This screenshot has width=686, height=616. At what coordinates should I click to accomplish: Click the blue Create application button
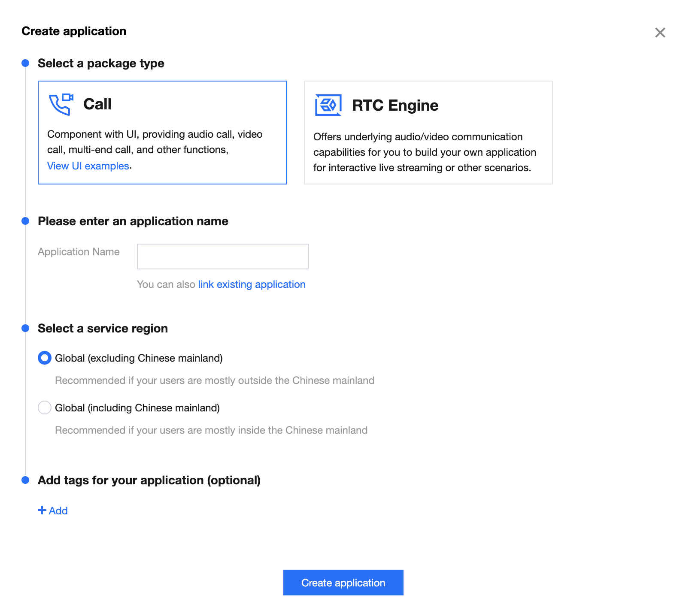(x=343, y=583)
